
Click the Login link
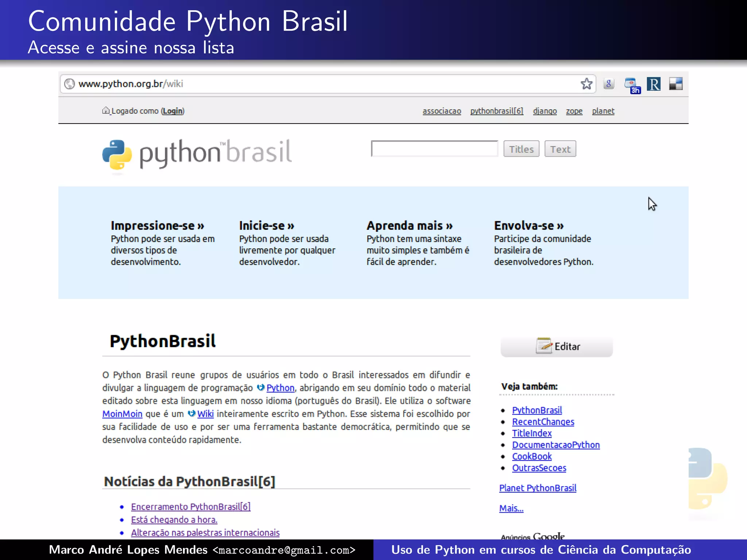tap(173, 111)
